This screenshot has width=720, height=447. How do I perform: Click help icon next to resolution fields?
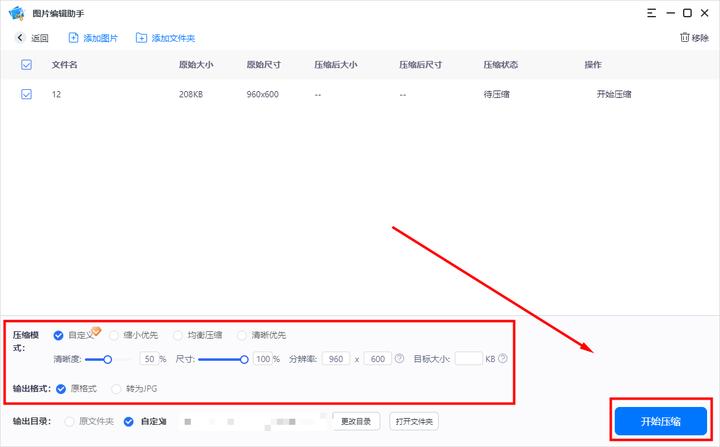pyautogui.click(x=399, y=358)
